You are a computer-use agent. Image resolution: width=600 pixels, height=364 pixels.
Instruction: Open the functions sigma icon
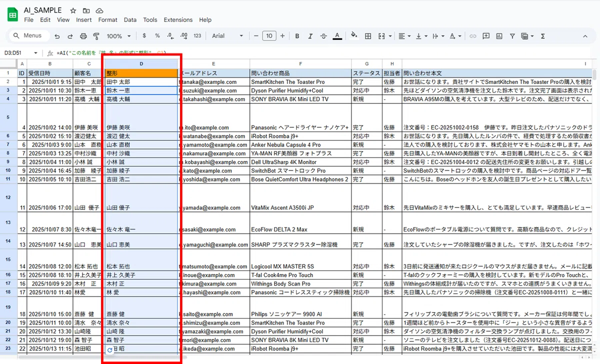click(x=543, y=36)
